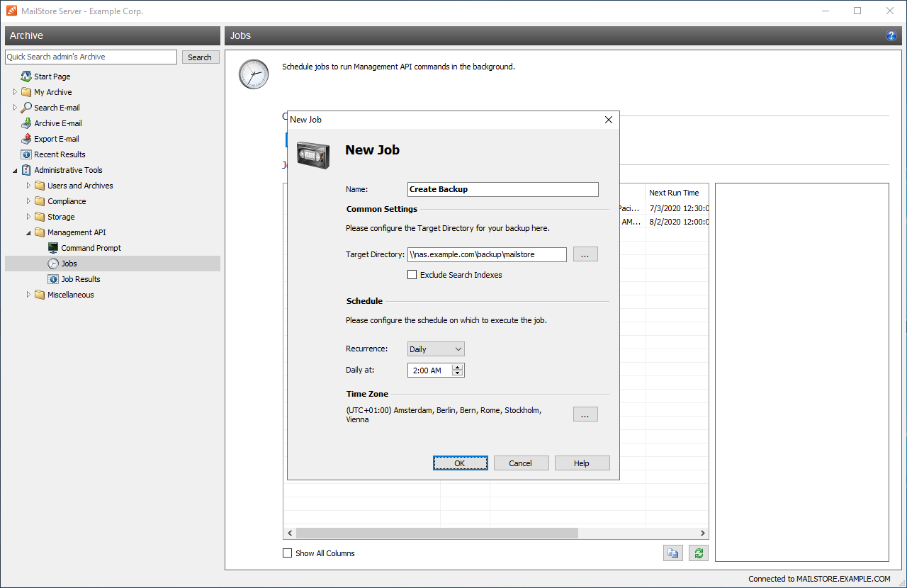
Task: Collapse the Management API tree node
Action: click(28, 232)
